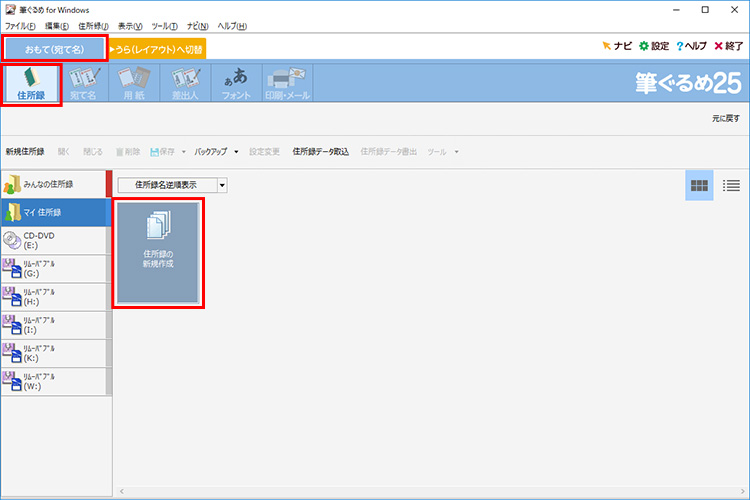
Task: Open the フォント font icon
Action: tap(236, 84)
